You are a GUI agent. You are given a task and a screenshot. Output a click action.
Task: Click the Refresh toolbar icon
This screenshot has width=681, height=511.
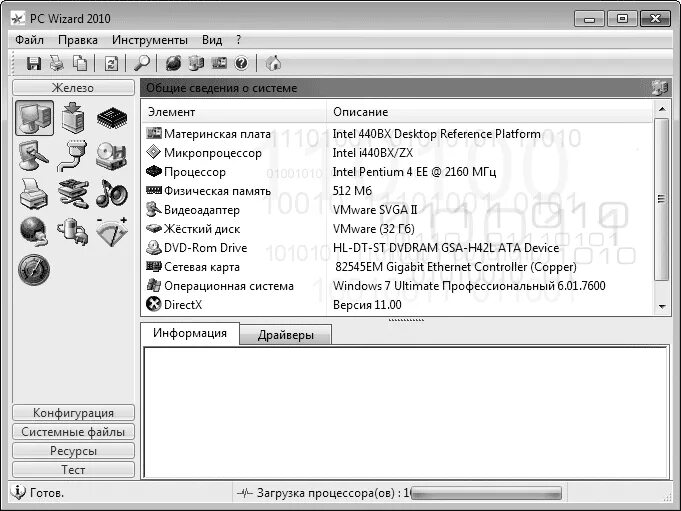point(111,63)
